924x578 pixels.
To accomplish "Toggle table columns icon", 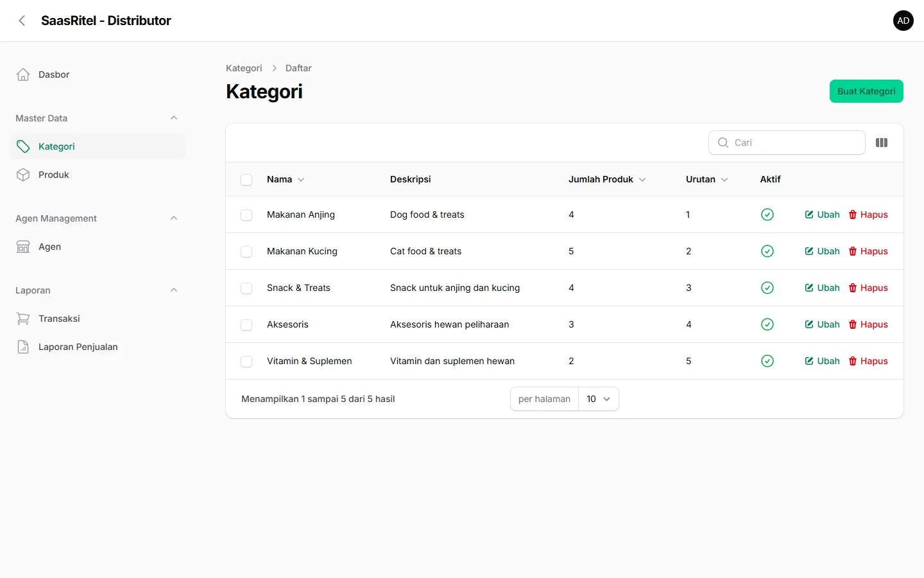I will (x=882, y=143).
